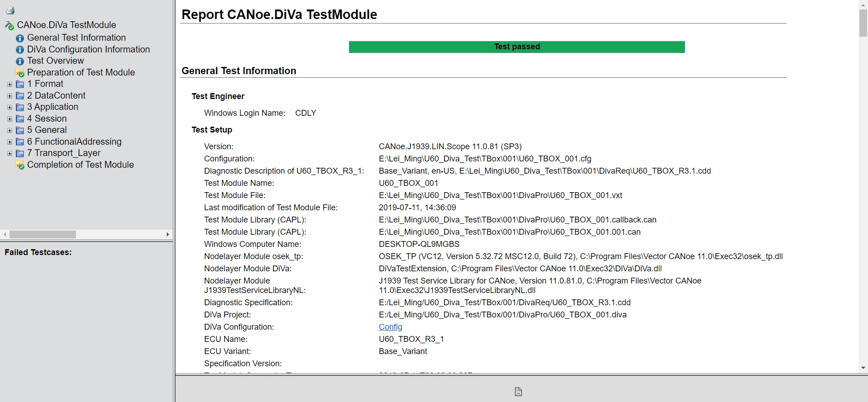
Task: Select the 1 Format tree entry
Action: 45,84
